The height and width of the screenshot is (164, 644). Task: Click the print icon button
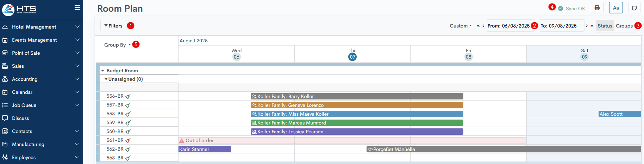[x=597, y=8]
